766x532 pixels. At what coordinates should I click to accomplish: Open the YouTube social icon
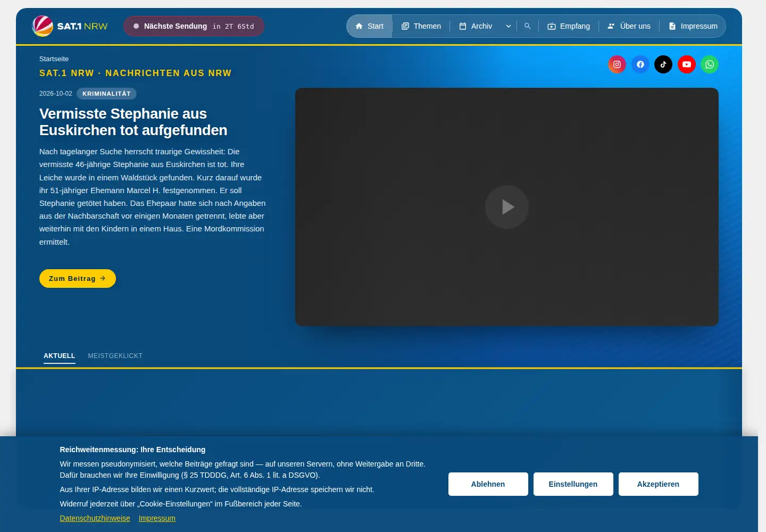687,64
